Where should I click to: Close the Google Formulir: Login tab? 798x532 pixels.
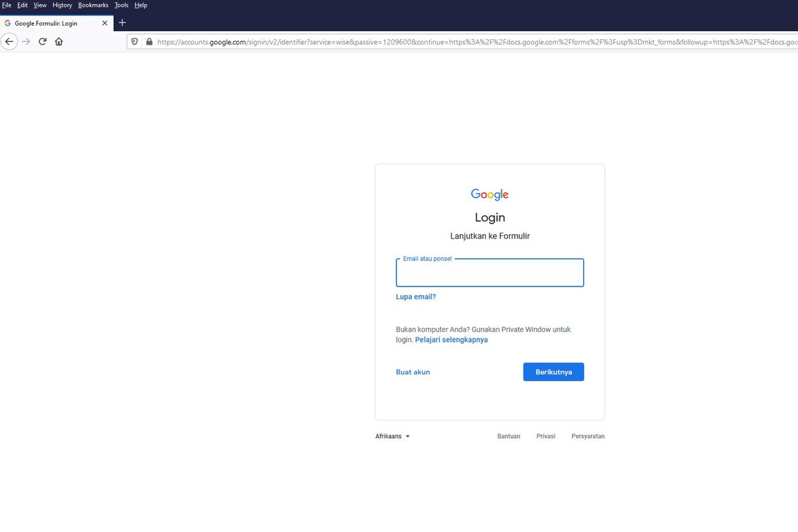(104, 23)
